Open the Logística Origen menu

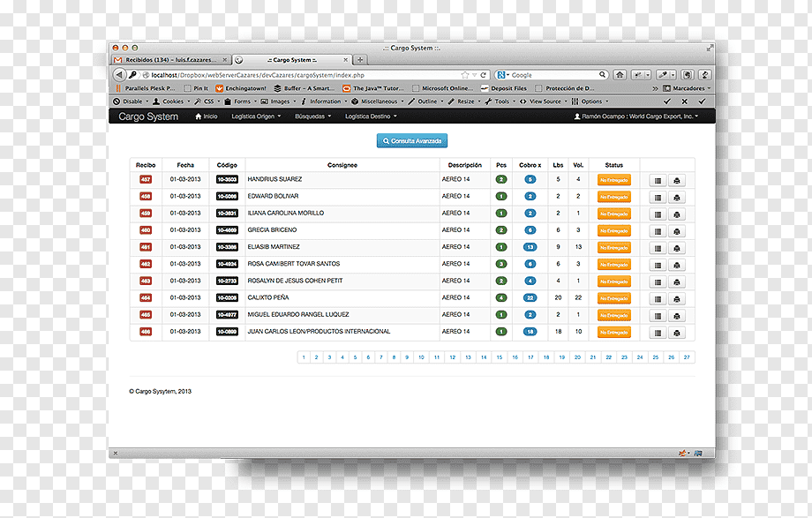point(256,116)
